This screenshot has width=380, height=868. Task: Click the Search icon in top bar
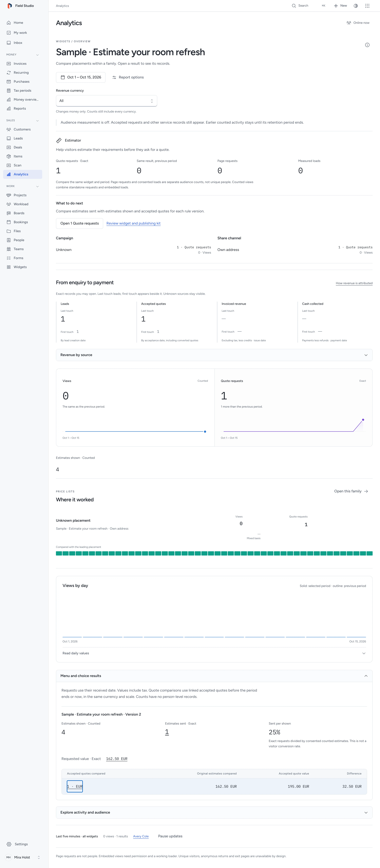(x=294, y=6)
